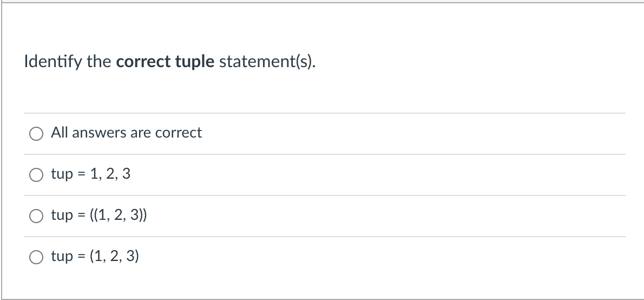Click the word "statement(s)." in the question
The height and width of the screenshot is (300, 644).
point(267,62)
